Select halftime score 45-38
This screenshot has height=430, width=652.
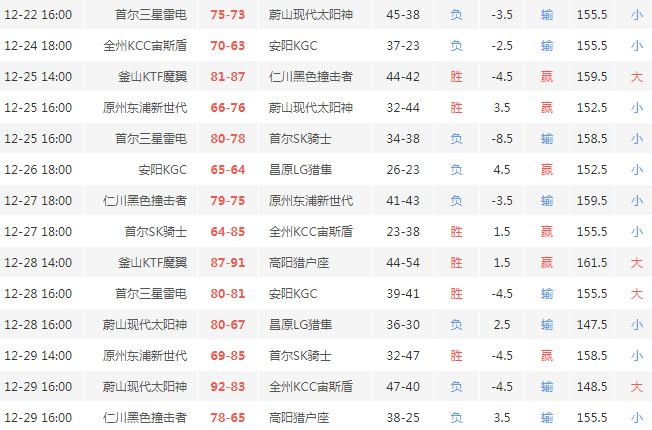403,15
